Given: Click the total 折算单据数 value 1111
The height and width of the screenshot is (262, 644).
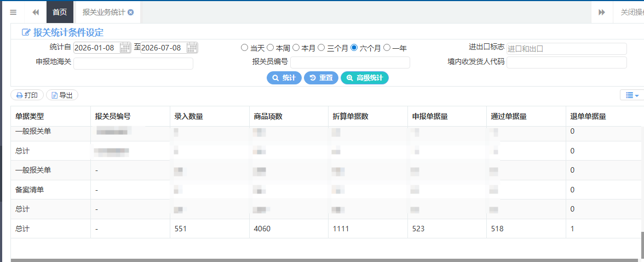Looking at the screenshot, I should pyautogui.click(x=341, y=229).
